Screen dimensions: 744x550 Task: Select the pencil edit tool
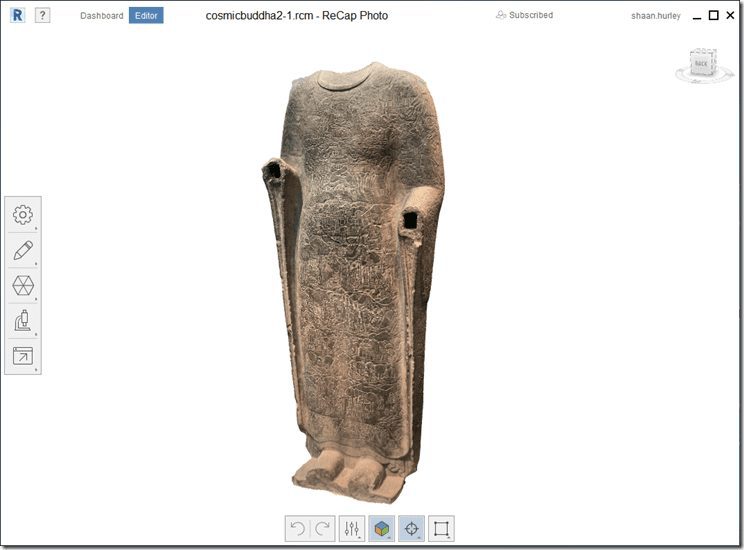23,250
